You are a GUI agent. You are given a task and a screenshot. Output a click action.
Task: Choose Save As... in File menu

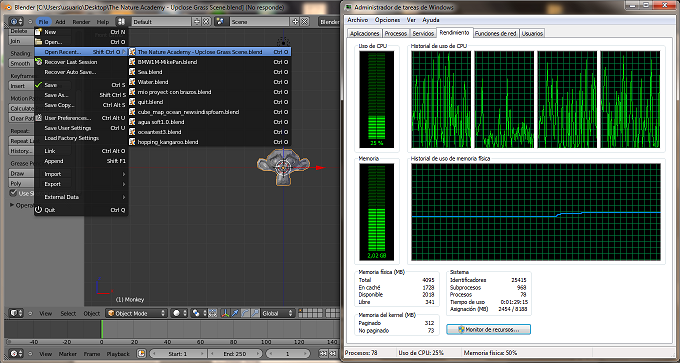click(x=81, y=95)
